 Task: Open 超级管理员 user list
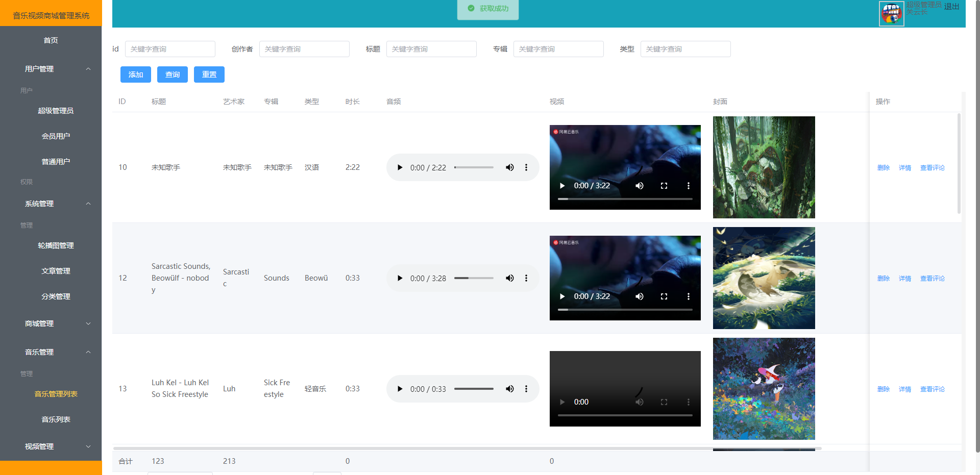point(56,111)
